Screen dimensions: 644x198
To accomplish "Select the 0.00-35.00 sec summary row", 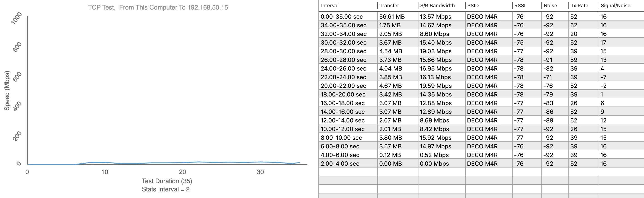I will coord(342,17).
